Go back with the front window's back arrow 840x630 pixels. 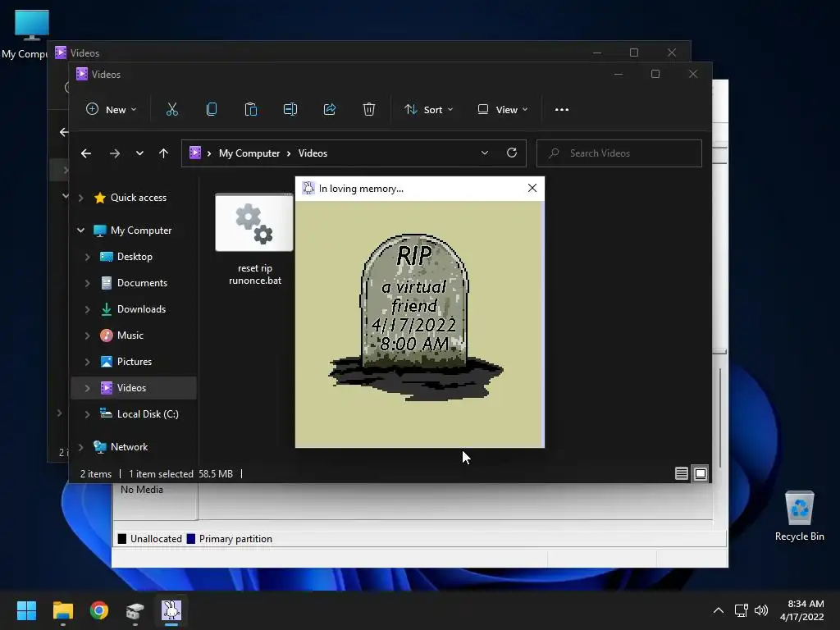(85, 153)
